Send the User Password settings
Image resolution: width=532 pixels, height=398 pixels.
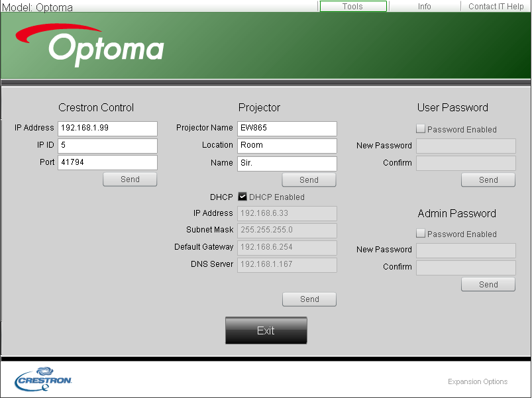coord(488,180)
